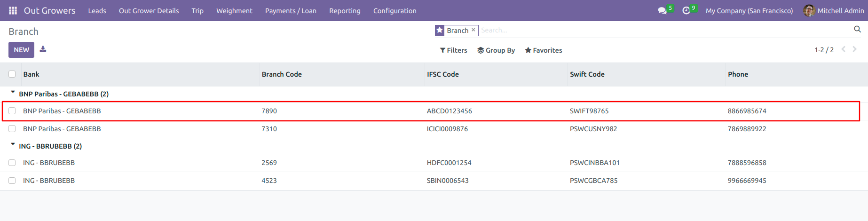Viewport: 868px width, 221px height.
Task: Click the download export icon
Action: click(43, 49)
